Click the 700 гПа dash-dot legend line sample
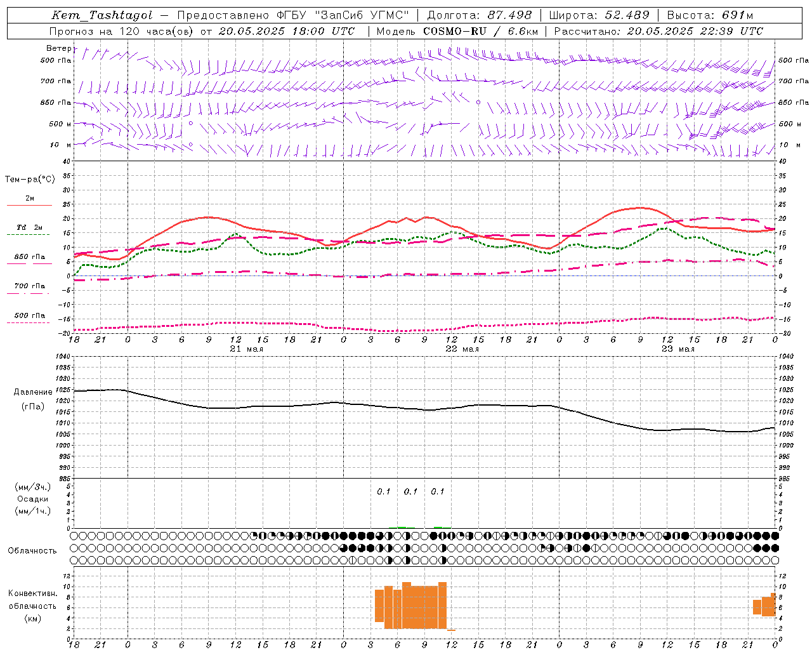The image size is (812, 650). coord(29,293)
